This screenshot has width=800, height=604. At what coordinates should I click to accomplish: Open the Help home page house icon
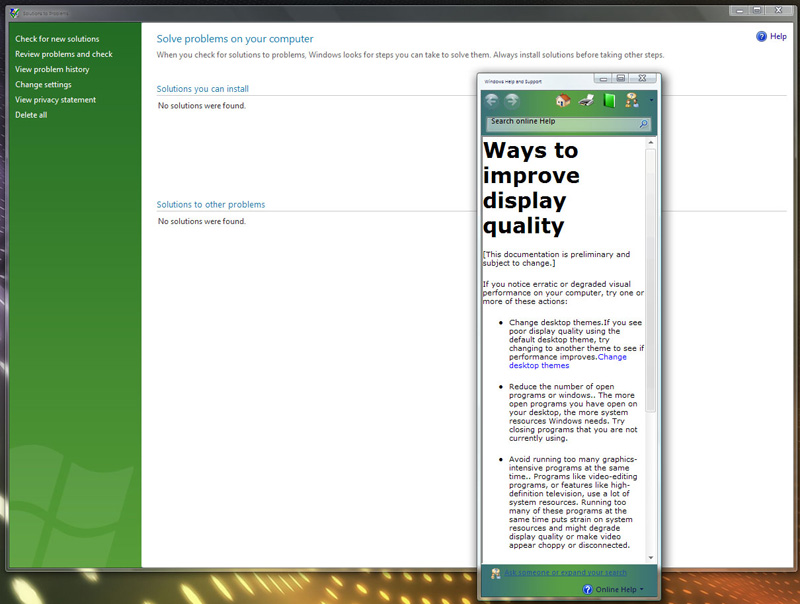[x=563, y=100]
